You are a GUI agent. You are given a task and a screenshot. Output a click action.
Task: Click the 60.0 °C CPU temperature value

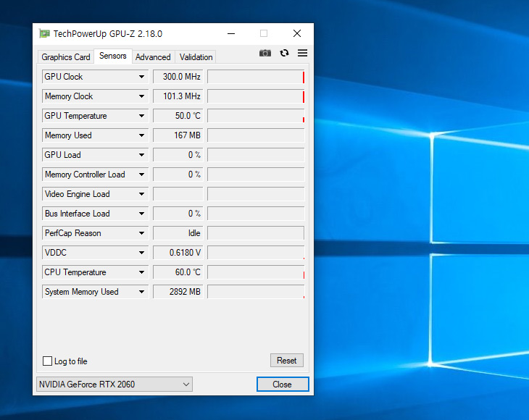pos(178,272)
